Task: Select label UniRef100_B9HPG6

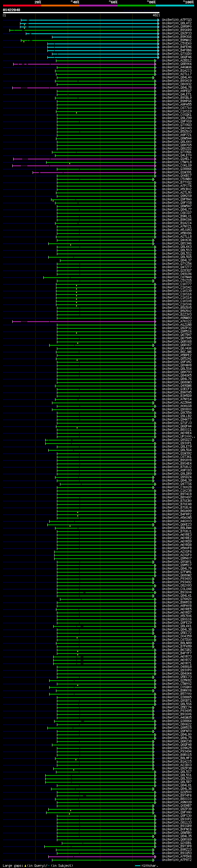Action: click(177, 101)
